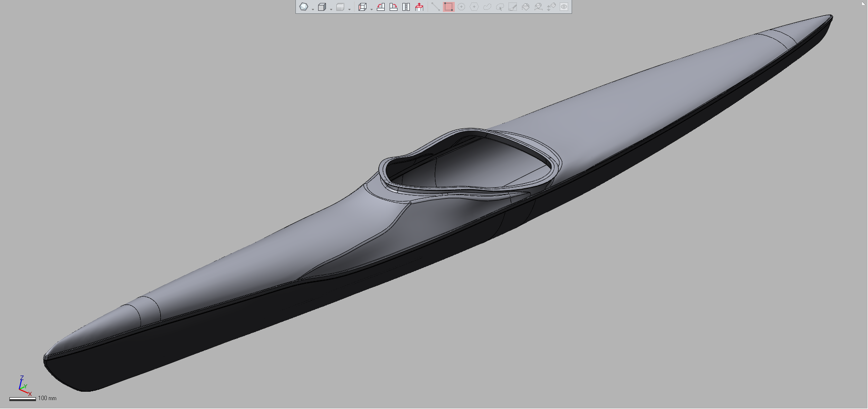The image size is (868, 409).
Task: Choose the polygon selection mode
Action: [474, 7]
